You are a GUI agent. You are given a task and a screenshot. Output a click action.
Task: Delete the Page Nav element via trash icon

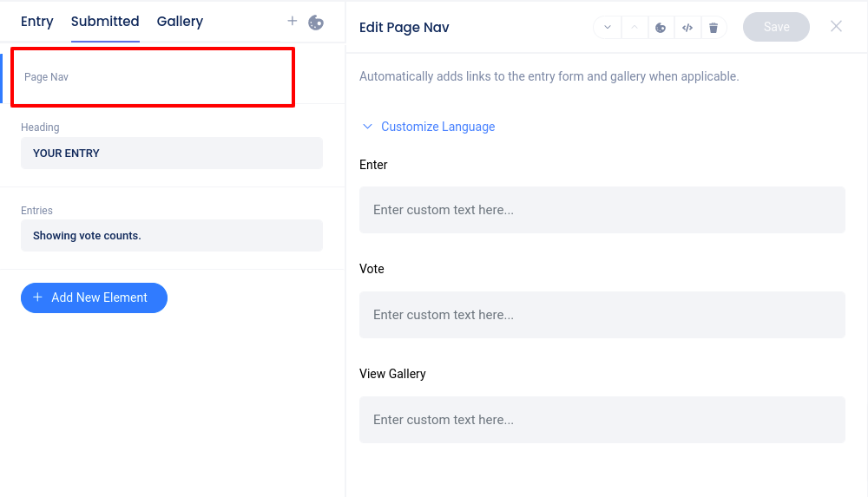point(713,28)
